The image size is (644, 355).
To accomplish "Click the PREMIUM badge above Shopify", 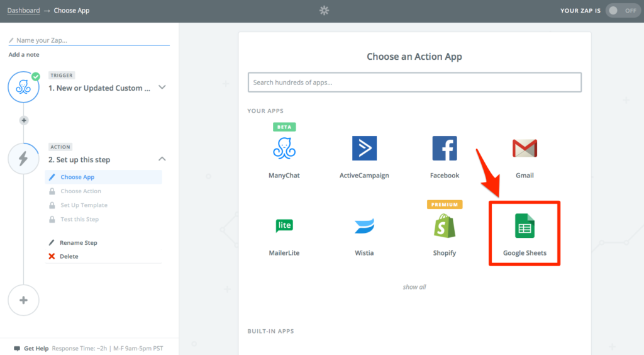I will pos(445,204).
